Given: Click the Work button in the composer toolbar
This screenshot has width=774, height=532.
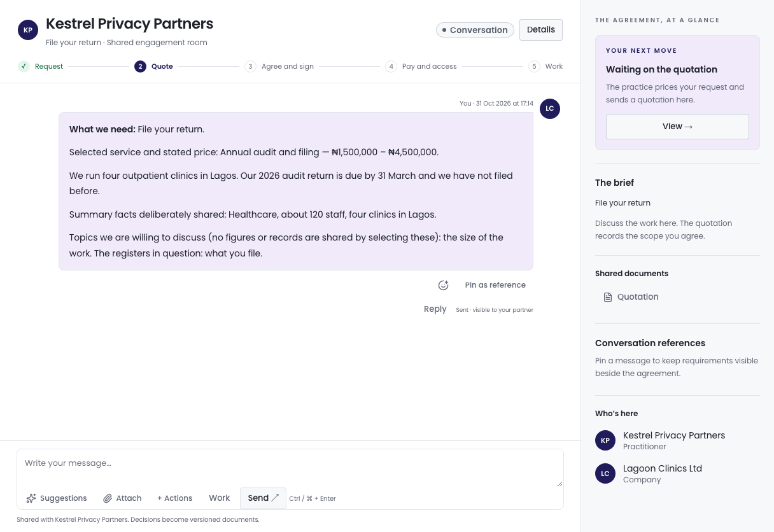Looking at the screenshot, I should 220,498.
